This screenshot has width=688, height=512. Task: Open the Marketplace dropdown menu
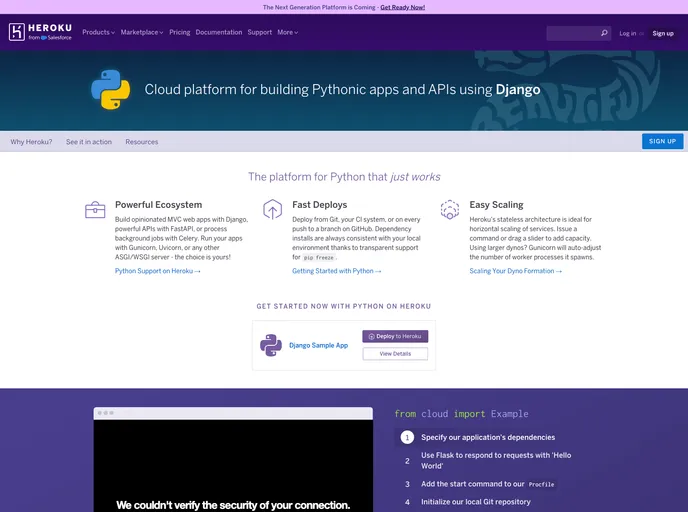tap(142, 32)
